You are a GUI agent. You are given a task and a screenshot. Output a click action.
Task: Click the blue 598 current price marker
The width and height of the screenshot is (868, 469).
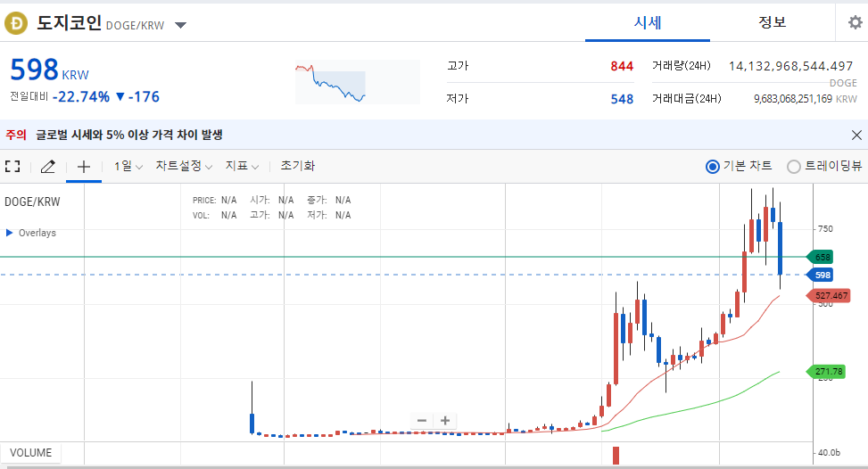821,275
